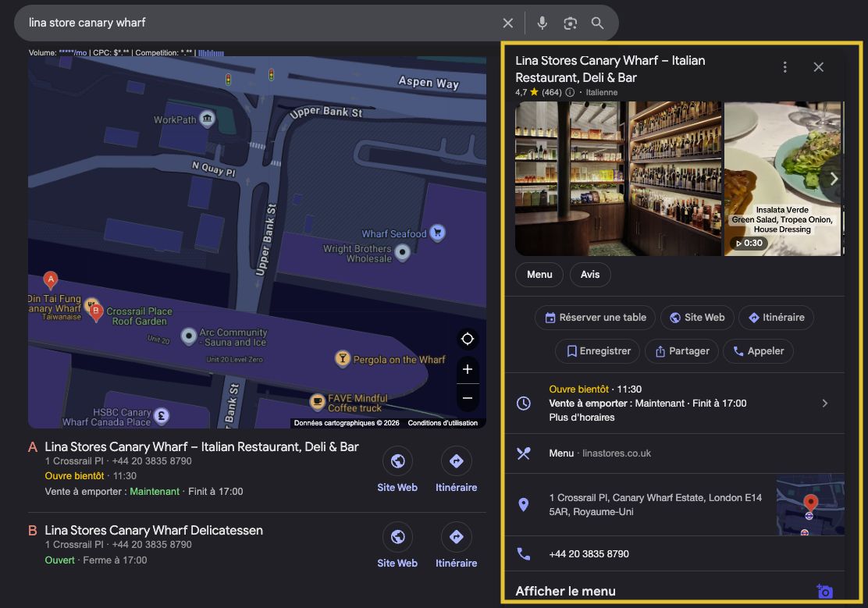
Task: Close the Lina Stores business panel
Action: tap(818, 67)
